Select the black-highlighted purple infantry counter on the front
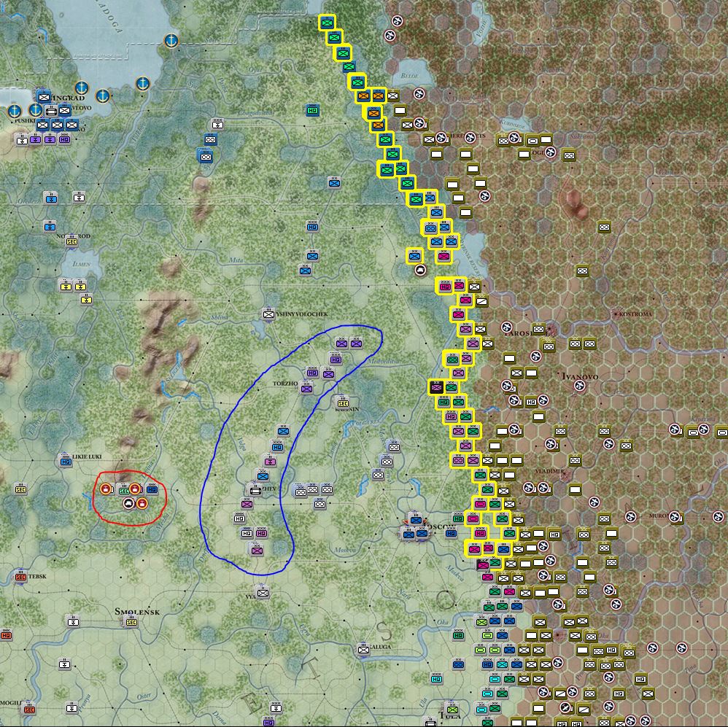The width and height of the screenshot is (728, 727). (436, 386)
